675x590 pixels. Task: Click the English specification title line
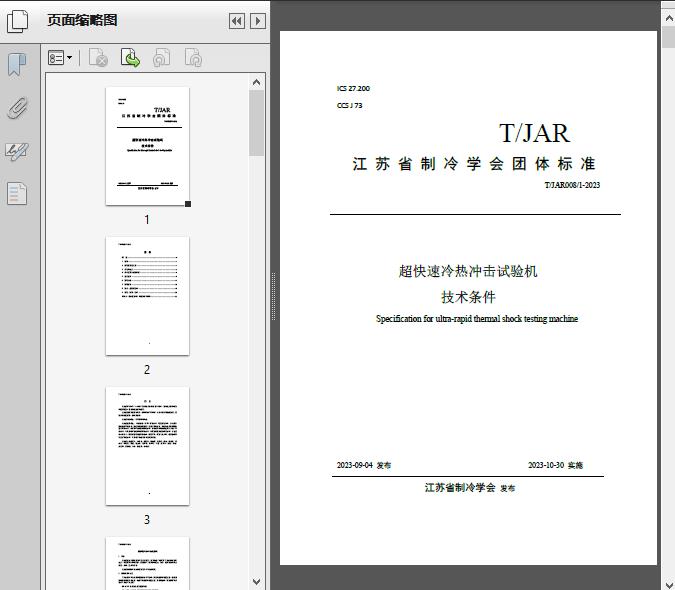click(x=477, y=319)
